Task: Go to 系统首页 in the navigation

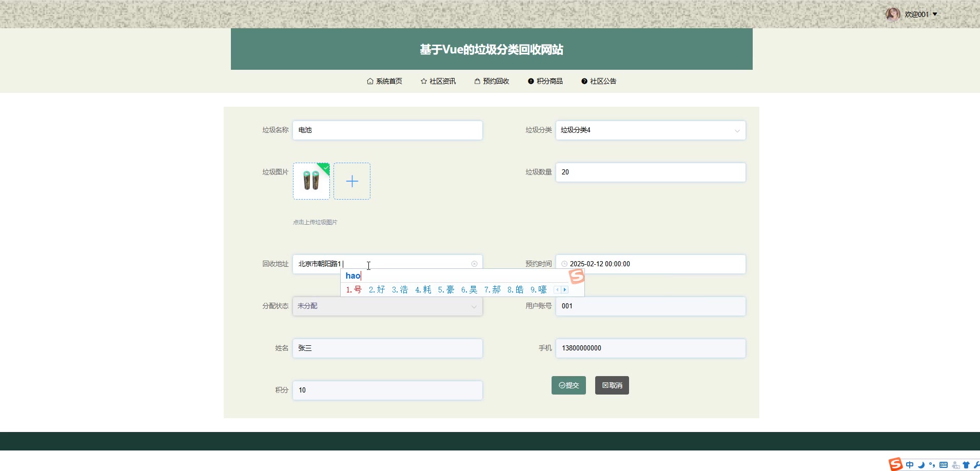Action: point(384,81)
